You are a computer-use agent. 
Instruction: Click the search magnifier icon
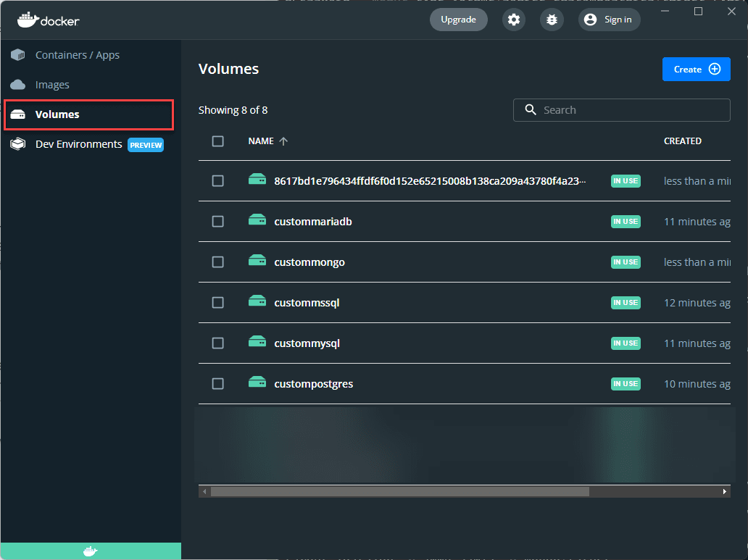(x=531, y=109)
